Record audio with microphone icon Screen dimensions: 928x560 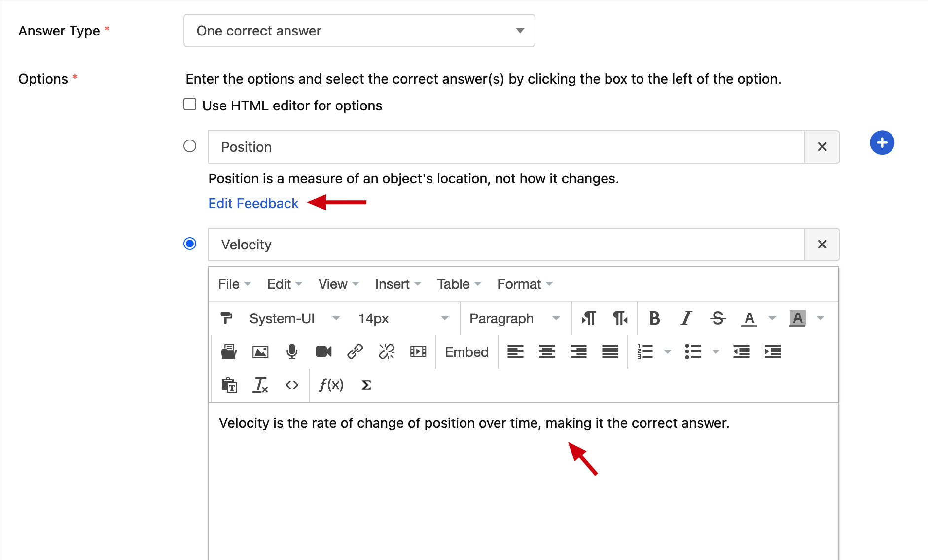292,351
